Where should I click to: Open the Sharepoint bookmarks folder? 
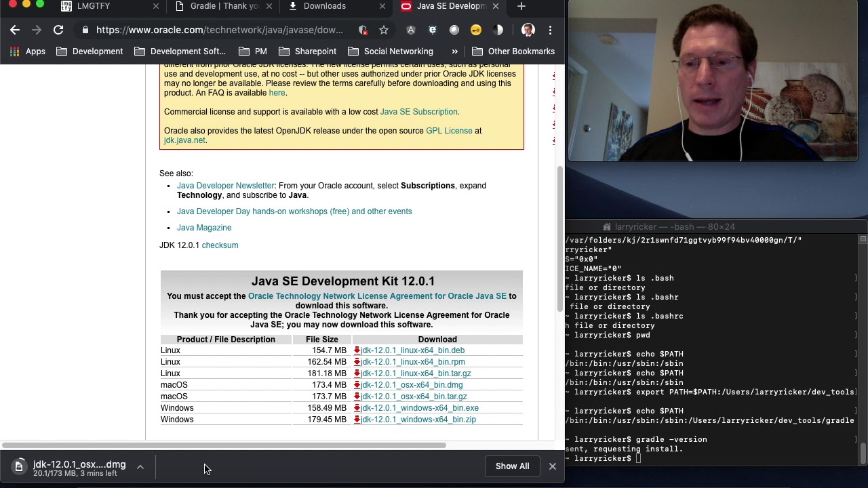pyautogui.click(x=308, y=52)
